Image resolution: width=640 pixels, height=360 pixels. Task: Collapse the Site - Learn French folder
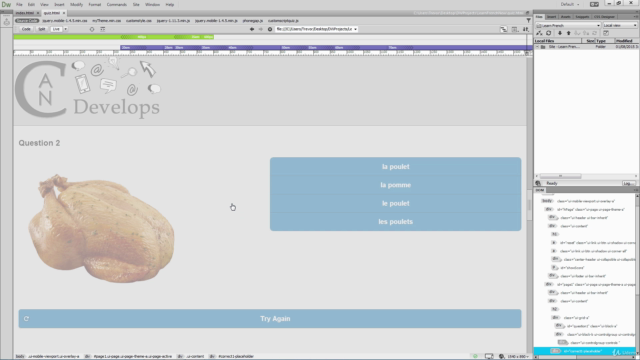(538, 47)
